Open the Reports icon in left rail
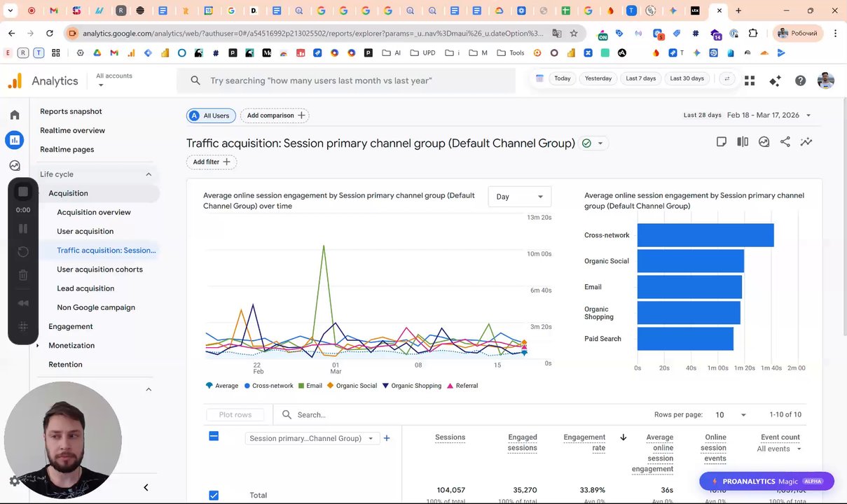The image size is (847, 504). pos(15,140)
